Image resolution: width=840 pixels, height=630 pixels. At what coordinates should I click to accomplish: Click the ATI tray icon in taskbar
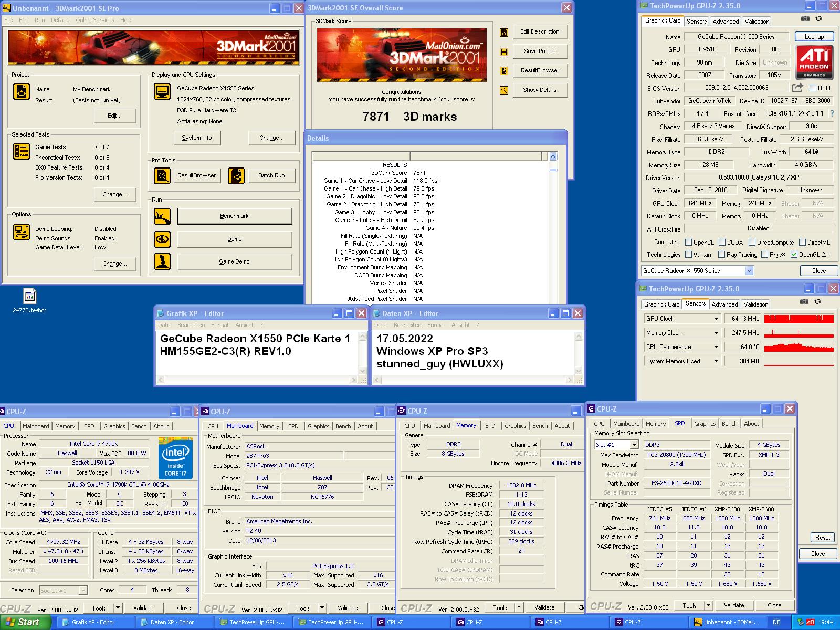(811, 622)
